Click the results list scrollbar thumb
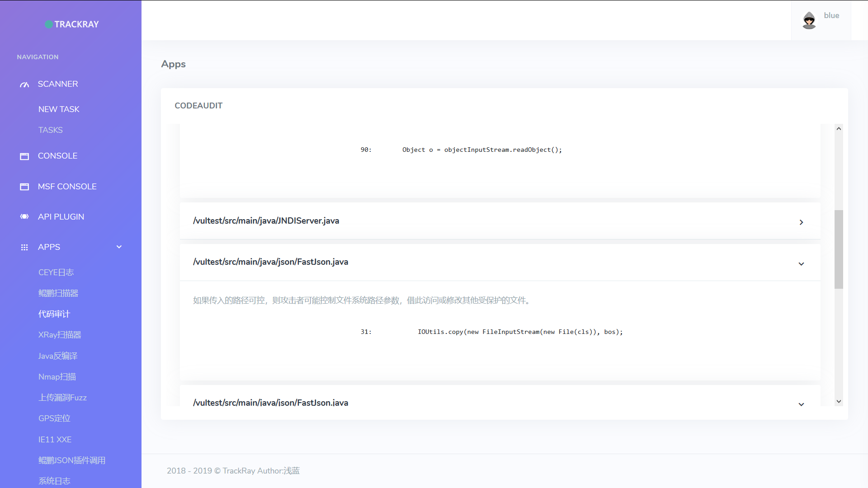 [839, 249]
